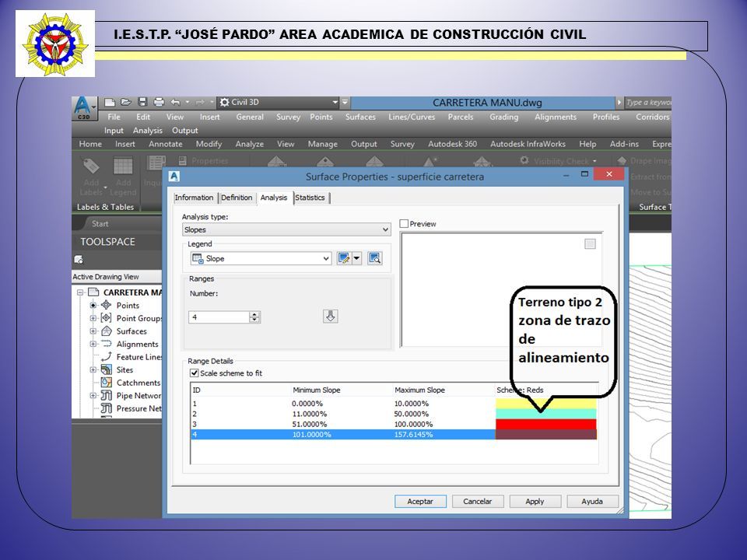The height and width of the screenshot is (560, 747).
Task: Open the Grading menu in the menu bar
Action: [x=503, y=117]
